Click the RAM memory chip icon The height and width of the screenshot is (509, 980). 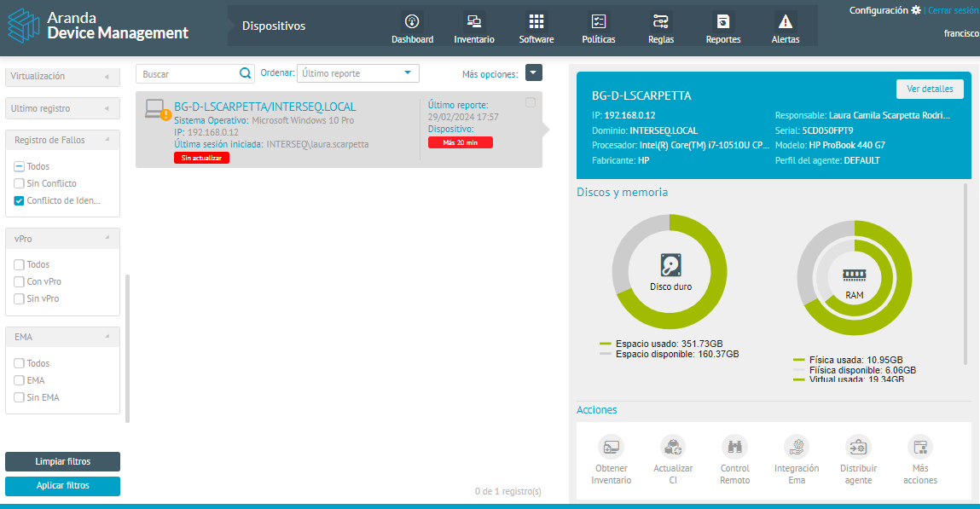tap(855, 275)
